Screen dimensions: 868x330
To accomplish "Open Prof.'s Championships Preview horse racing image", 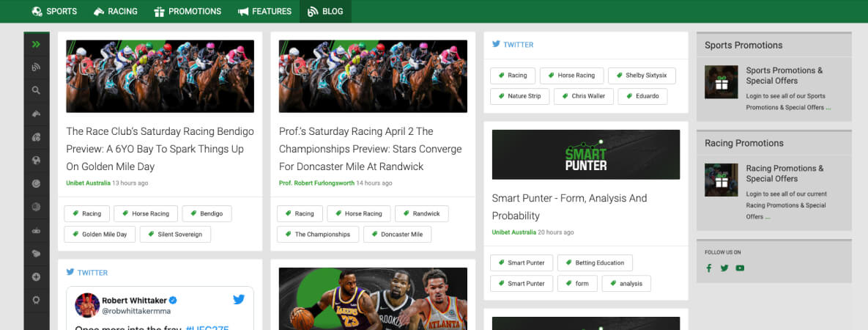I will tap(373, 76).
